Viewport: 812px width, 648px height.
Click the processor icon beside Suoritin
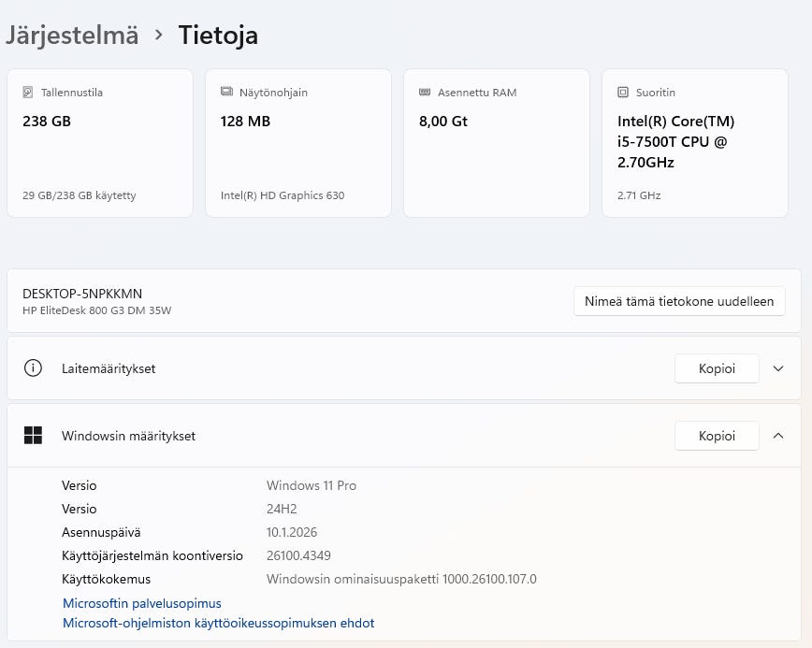[x=623, y=93]
